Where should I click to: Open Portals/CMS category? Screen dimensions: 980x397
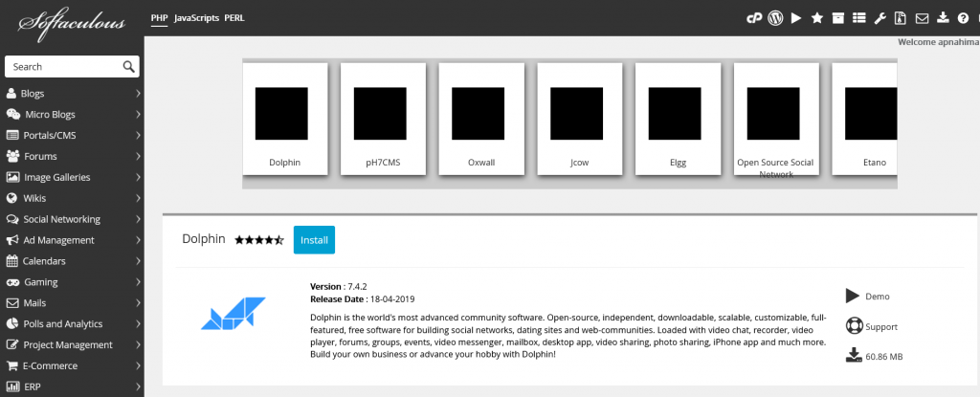50,136
